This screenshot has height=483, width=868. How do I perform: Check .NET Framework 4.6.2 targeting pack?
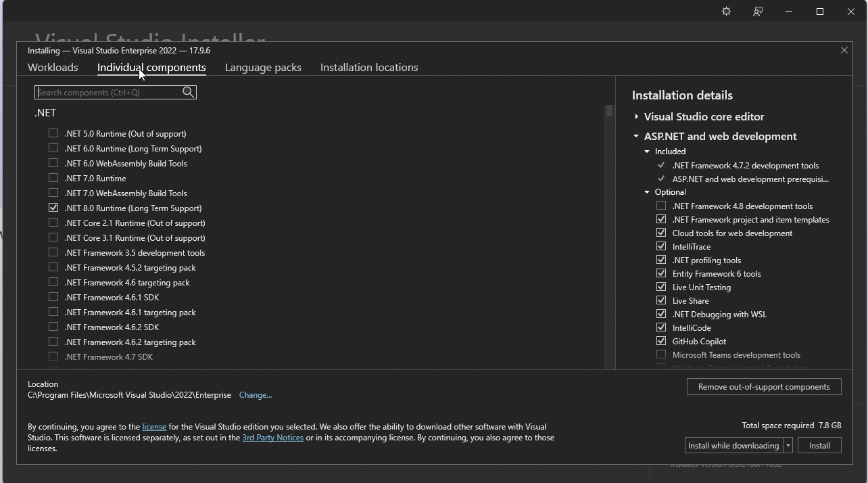pos(53,342)
